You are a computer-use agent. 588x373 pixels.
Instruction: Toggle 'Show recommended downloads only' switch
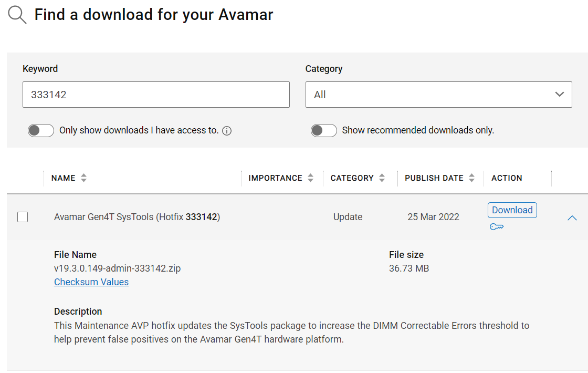(323, 130)
